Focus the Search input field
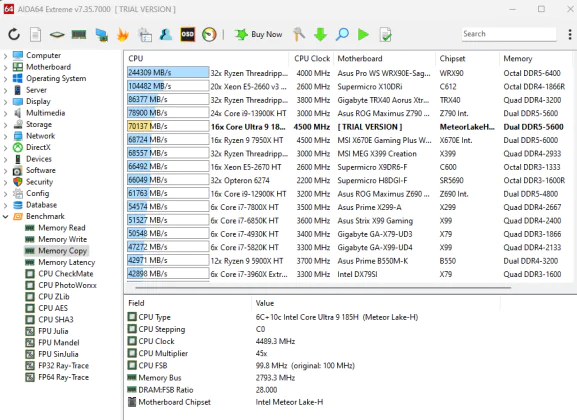The height and width of the screenshot is (420, 577). tap(509, 34)
